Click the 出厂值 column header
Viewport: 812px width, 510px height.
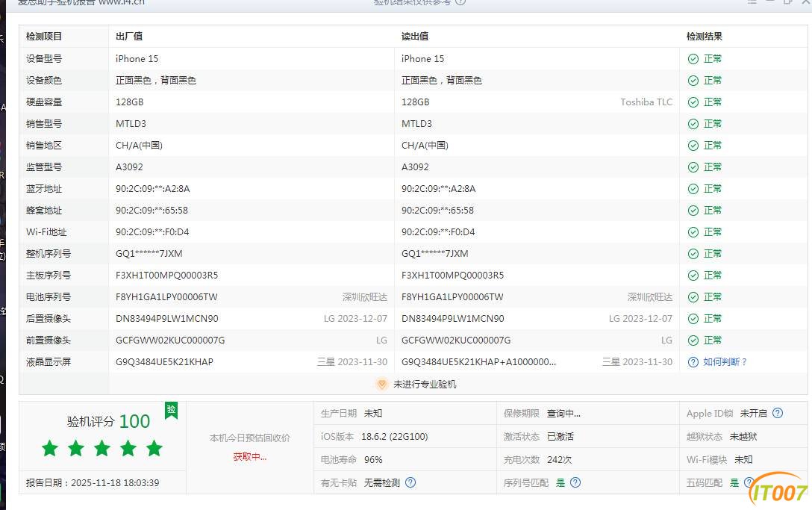coord(129,37)
